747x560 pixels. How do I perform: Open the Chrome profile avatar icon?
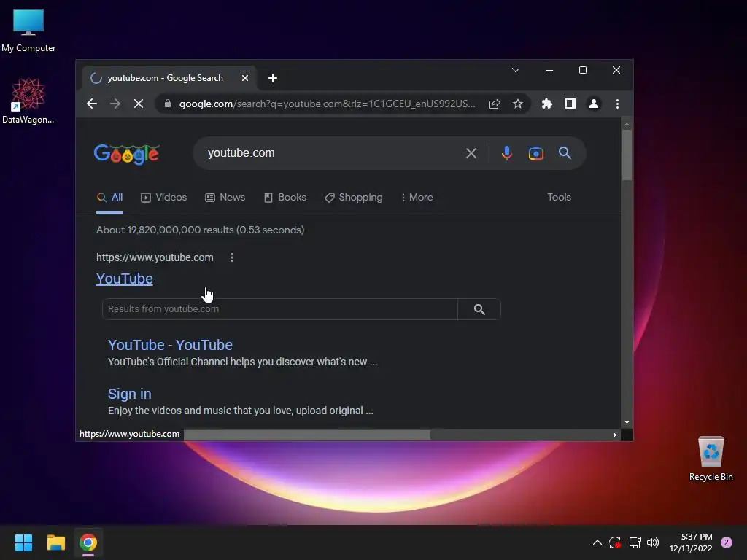594,104
